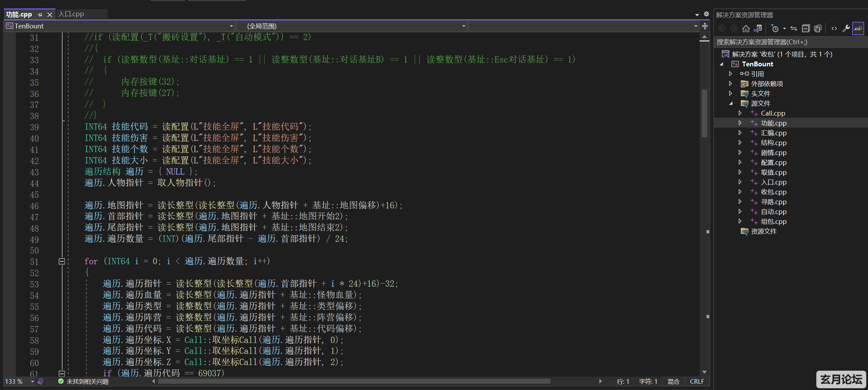Select 入口.cpp in Solution Explorer tree
Screen dimensions: 868x390
773,182
